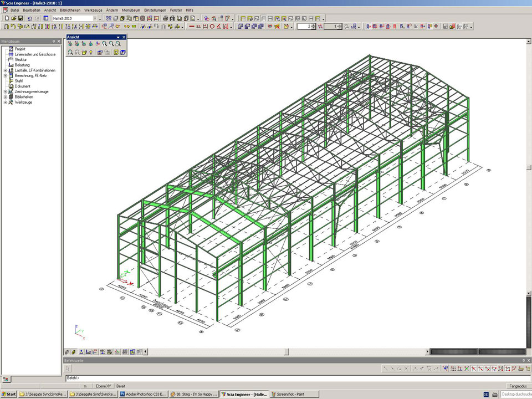The height and width of the screenshot is (399, 532).
Task: Click lightbulb icon in Ansicht toolbar
Action: click(90, 53)
